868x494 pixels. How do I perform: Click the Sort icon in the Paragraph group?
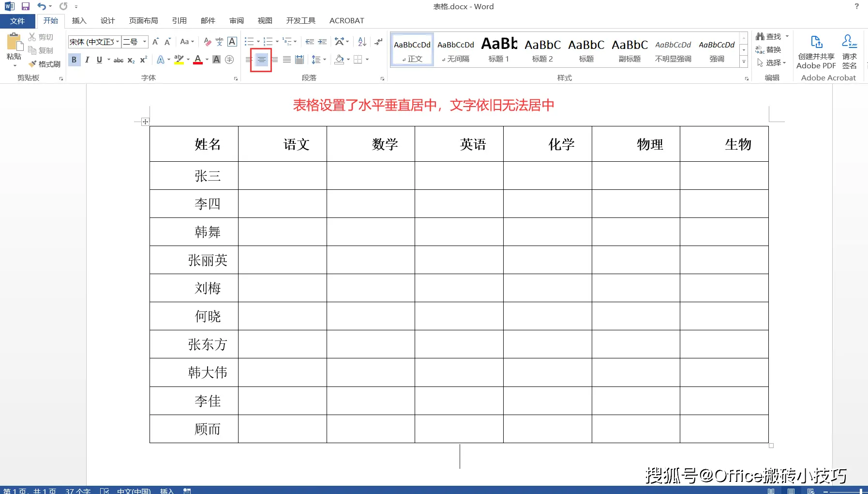pyautogui.click(x=362, y=42)
